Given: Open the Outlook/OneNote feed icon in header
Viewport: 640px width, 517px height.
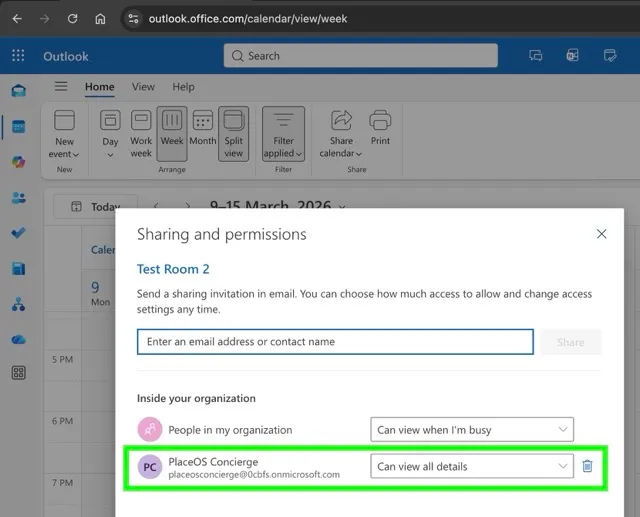Looking at the screenshot, I should (x=572, y=55).
